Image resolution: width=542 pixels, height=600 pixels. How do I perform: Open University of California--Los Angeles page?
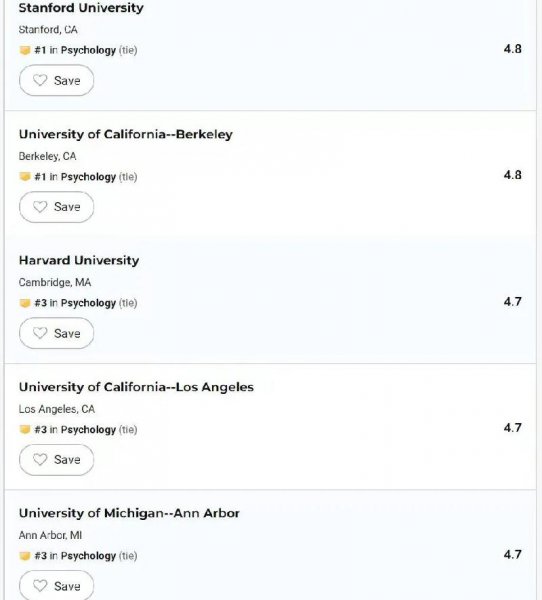pyautogui.click(x=136, y=387)
